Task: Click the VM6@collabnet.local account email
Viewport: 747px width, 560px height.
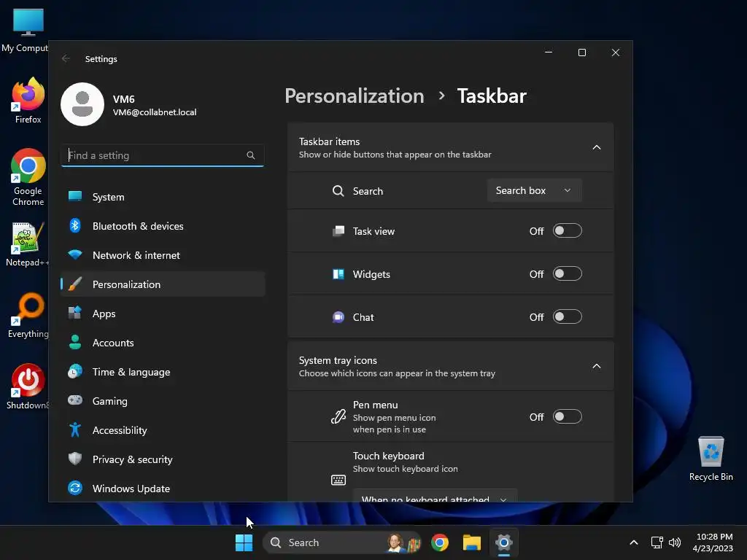Action: click(x=155, y=112)
